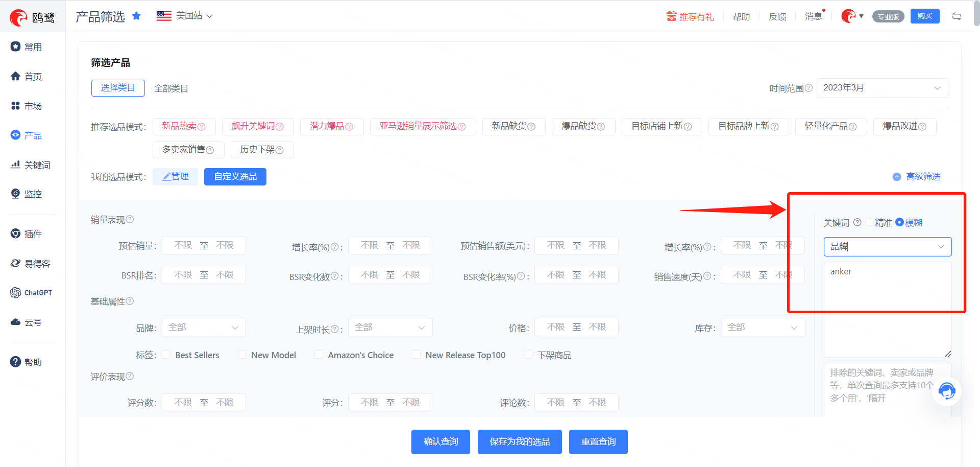This screenshot has width=980, height=467.
Task: Check the Best Sellers checkbox
Action: click(x=166, y=355)
